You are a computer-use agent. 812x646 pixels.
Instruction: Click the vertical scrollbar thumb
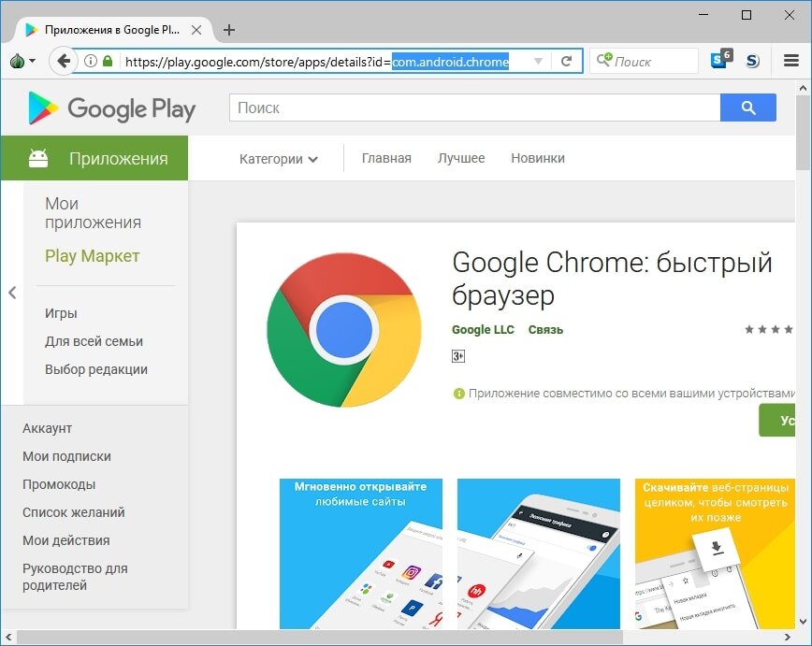803,133
